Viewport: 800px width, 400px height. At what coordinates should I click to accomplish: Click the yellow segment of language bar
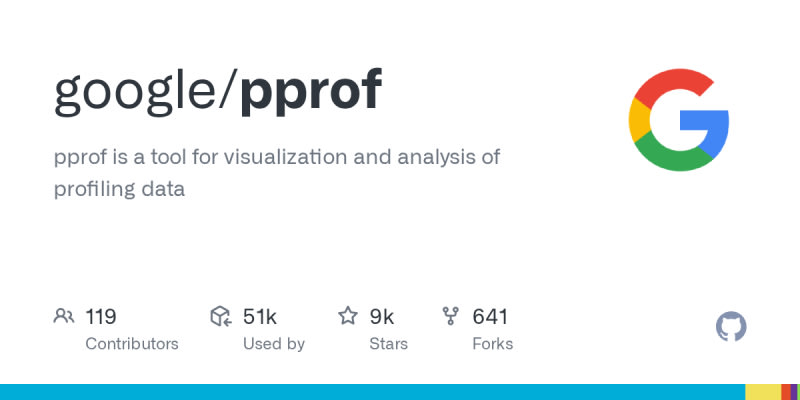(762, 392)
